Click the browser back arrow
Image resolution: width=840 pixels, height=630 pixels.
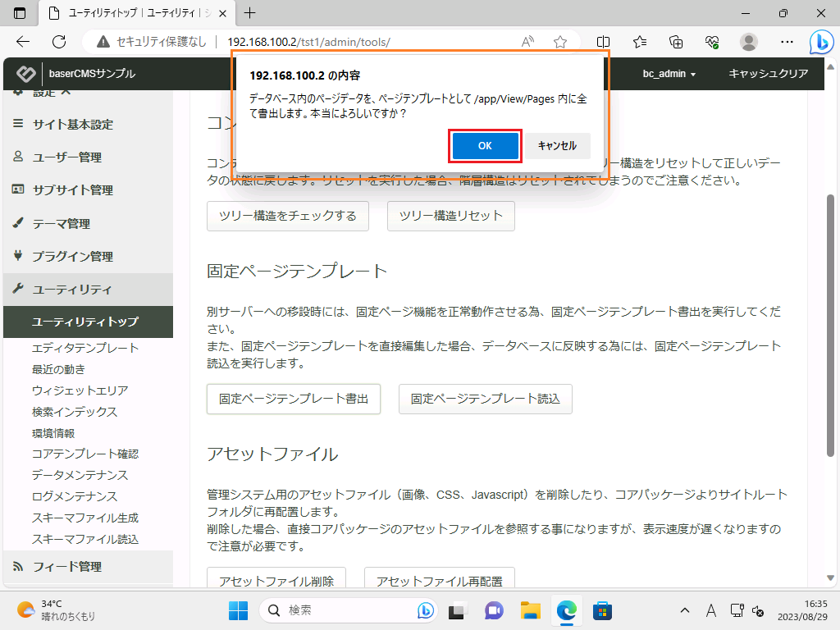[23, 42]
